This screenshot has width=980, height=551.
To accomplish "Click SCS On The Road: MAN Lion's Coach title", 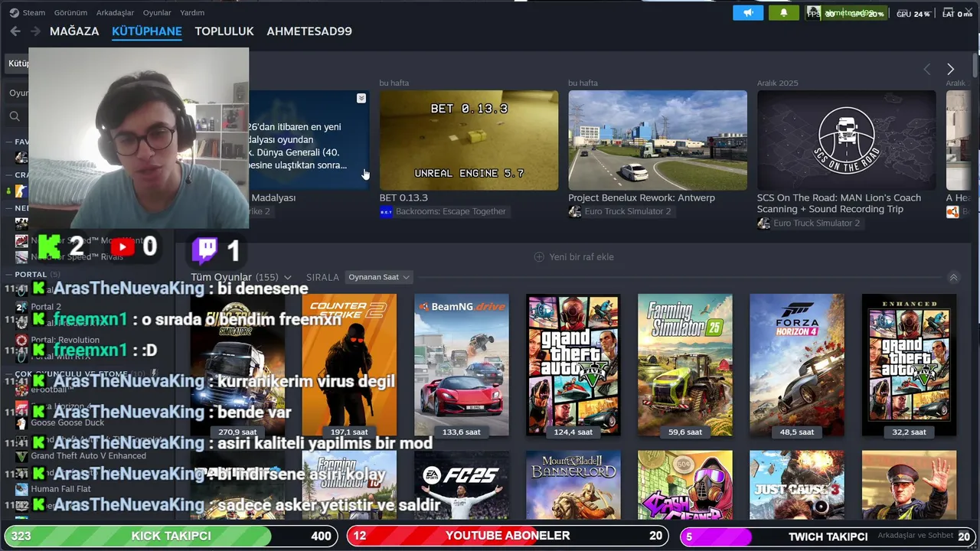I will click(839, 204).
